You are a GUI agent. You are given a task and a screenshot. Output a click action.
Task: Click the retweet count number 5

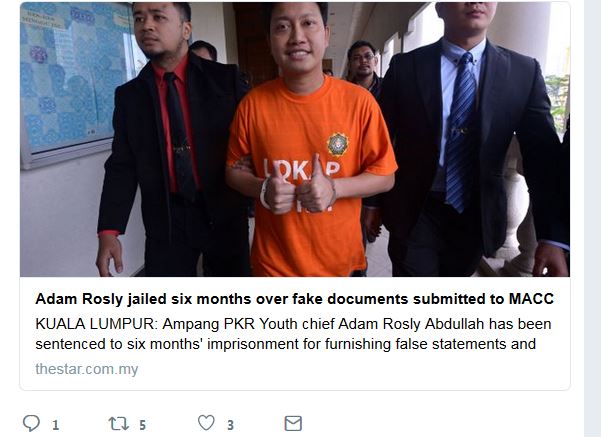(x=142, y=425)
